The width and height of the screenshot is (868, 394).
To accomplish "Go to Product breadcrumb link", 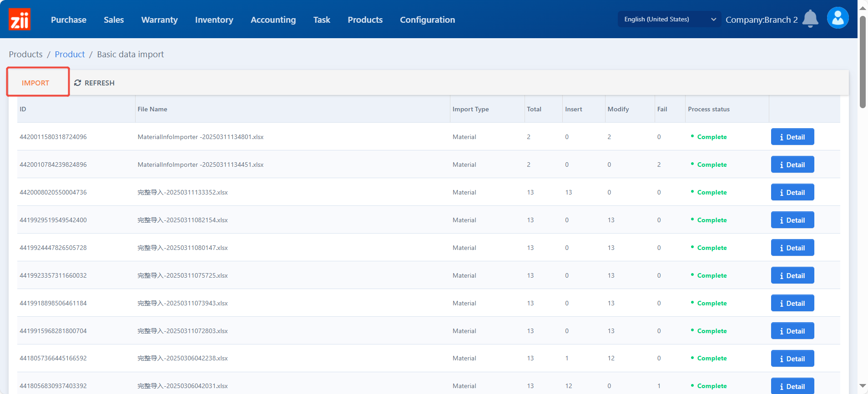I will point(70,54).
